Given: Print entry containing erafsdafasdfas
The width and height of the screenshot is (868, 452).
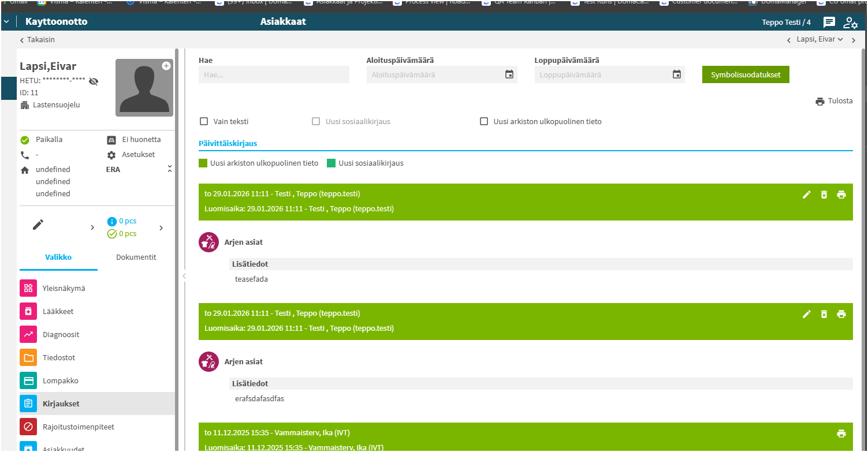Looking at the screenshot, I should pos(841,314).
